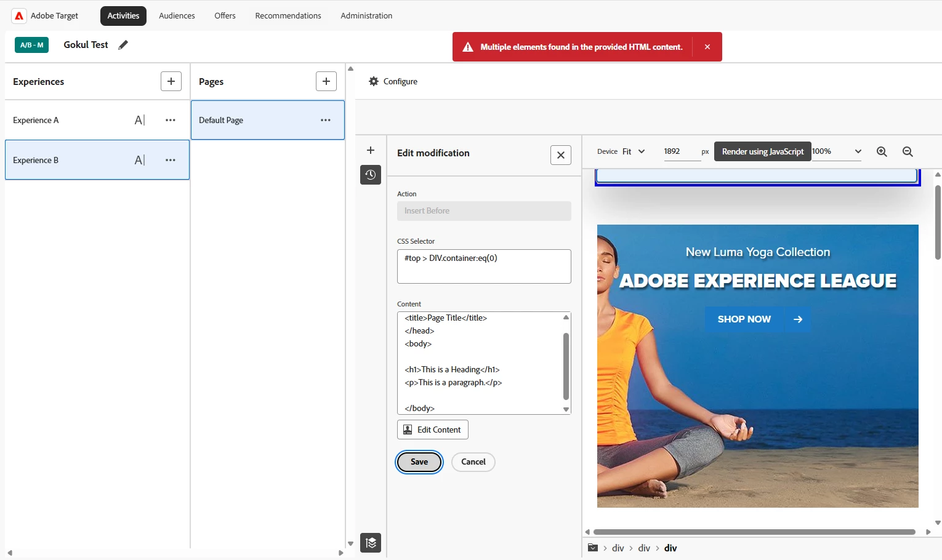Open the Administration tab
942x560 pixels.
click(366, 16)
